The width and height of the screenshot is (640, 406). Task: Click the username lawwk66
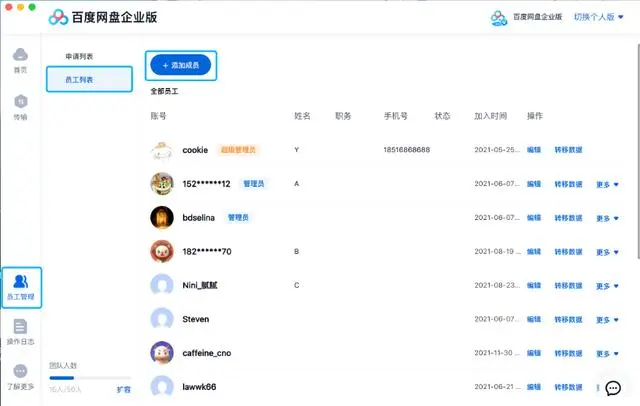(x=199, y=386)
